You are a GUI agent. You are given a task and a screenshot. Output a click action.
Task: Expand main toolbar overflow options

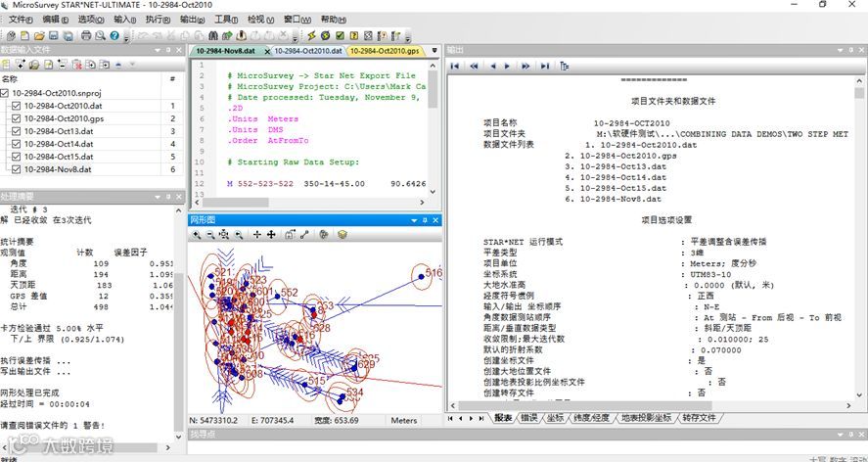(127, 37)
